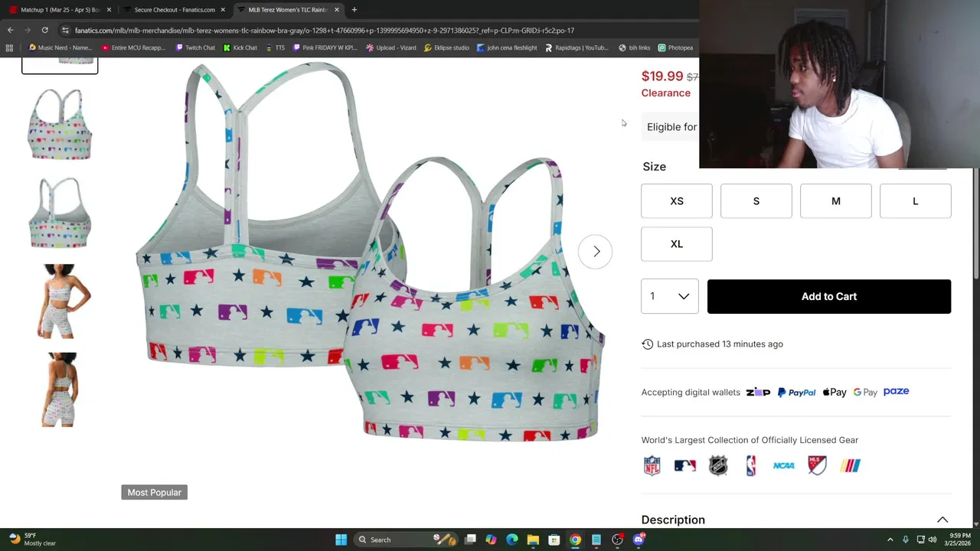Open the Upload - Vizard bookmark
980x551 pixels.
[390, 47]
